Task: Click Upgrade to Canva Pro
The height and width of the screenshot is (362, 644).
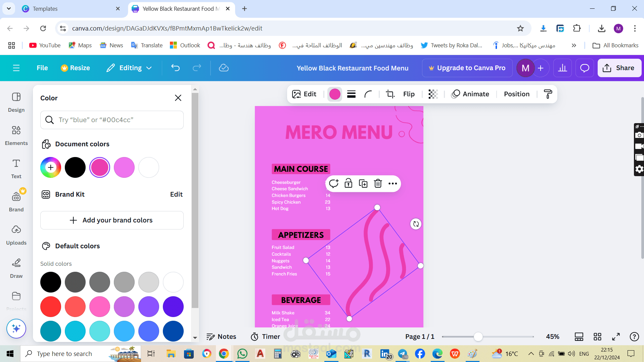Action: click(467, 68)
